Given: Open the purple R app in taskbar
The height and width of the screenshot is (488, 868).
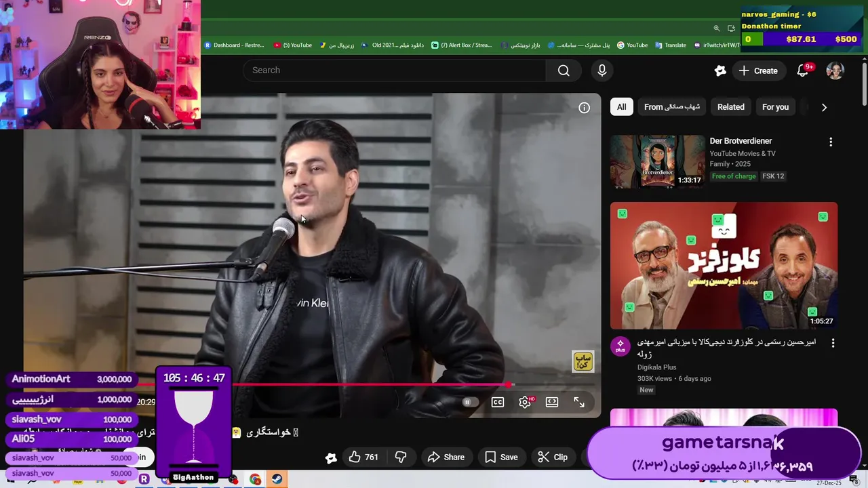Looking at the screenshot, I should [x=144, y=479].
